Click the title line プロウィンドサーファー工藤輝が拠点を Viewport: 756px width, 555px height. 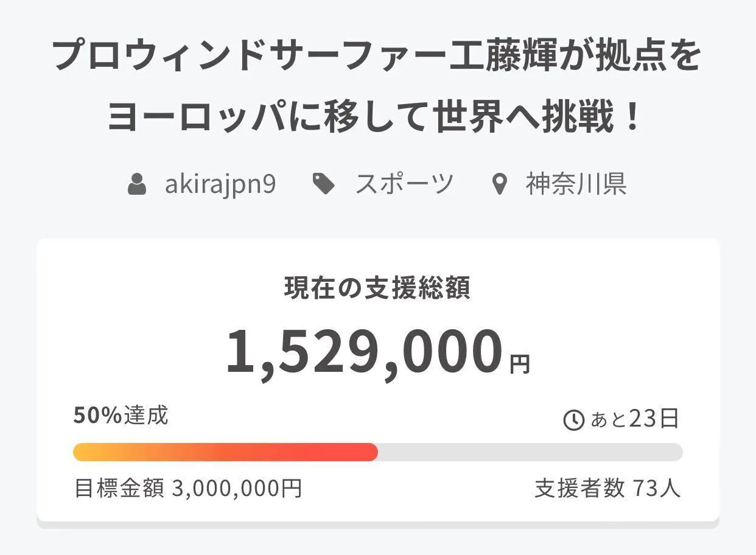click(x=377, y=57)
